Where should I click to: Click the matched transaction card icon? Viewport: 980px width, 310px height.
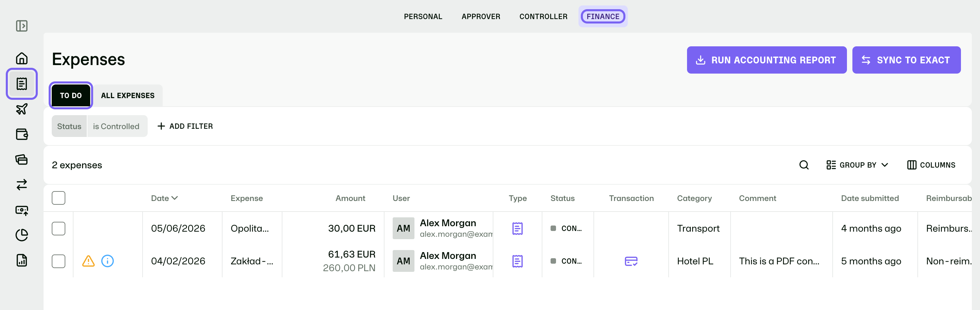(631, 261)
